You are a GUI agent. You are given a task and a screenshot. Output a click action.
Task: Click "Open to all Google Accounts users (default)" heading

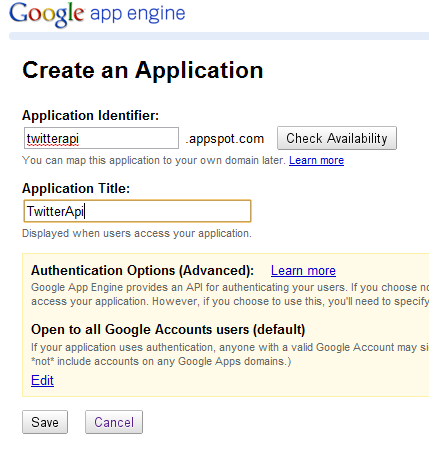tap(168, 329)
